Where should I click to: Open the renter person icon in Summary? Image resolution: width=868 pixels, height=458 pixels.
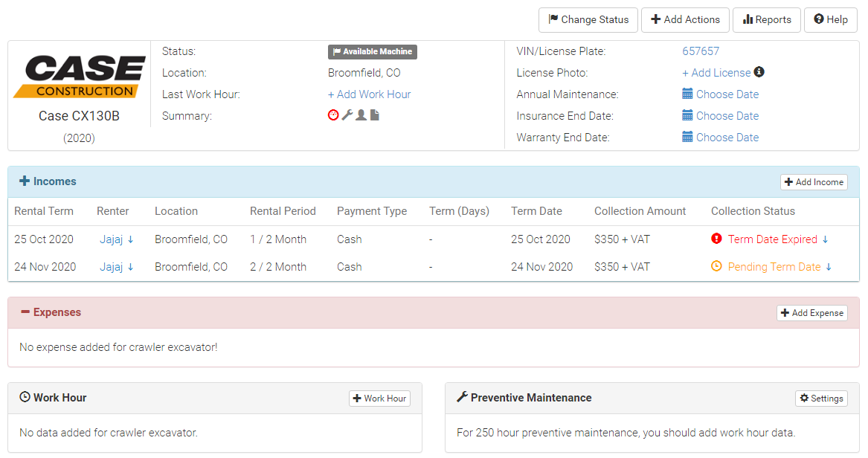[x=360, y=115]
